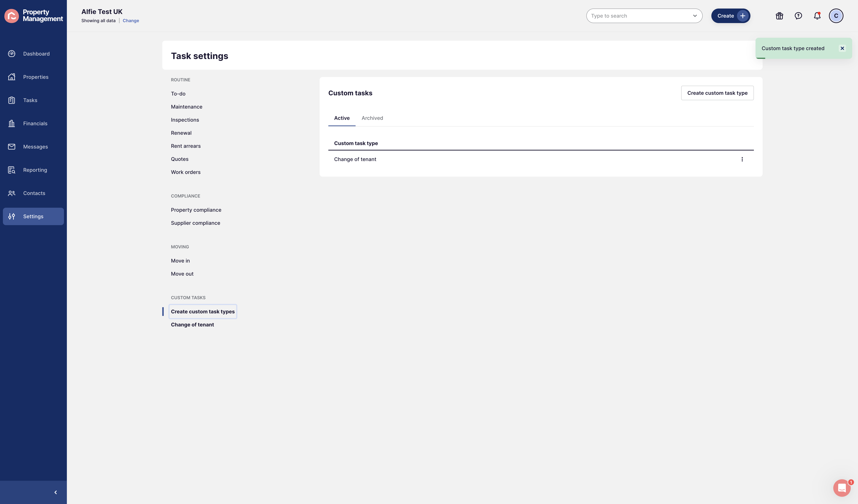858x504 pixels.
Task: Open Maintenance task settings
Action: [187, 107]
